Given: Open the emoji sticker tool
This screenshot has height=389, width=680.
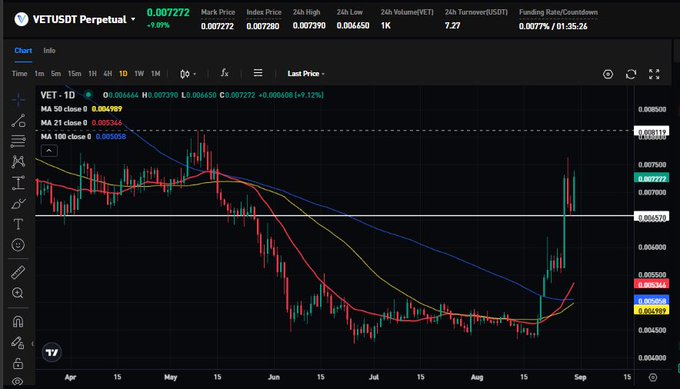Looking at the screenshot, I should 18,245.
